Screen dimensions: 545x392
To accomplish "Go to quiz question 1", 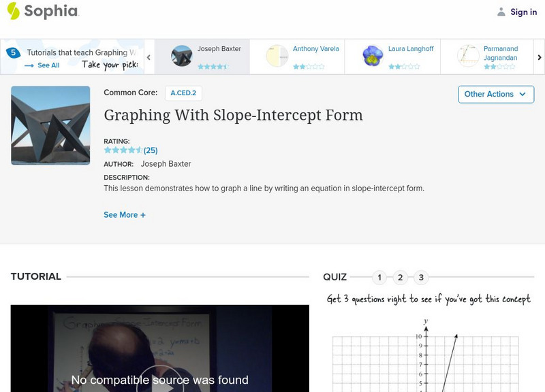I will point(379,277).
